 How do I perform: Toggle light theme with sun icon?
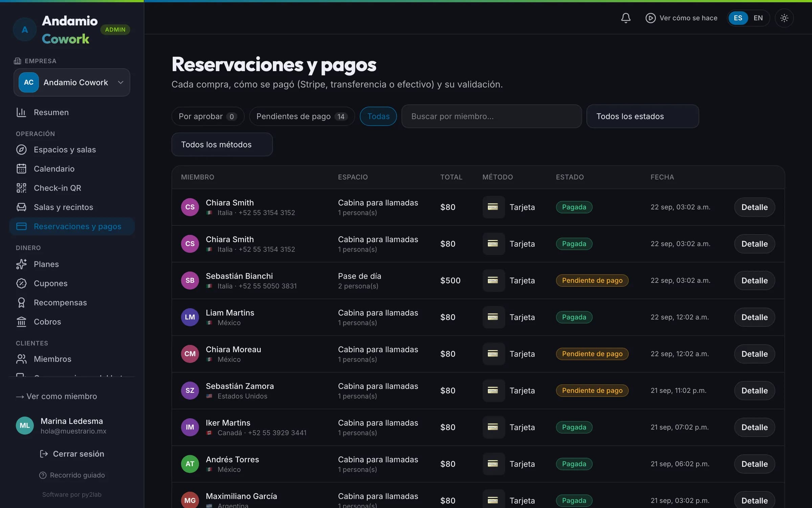(784, 18)
